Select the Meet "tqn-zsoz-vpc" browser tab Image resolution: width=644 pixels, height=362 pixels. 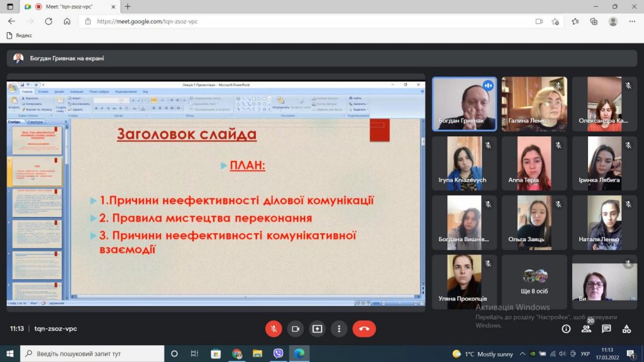tap(69, 6)
